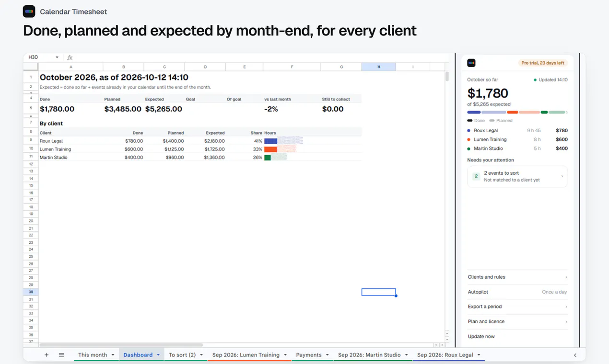Click the Lumen Training row in the sidebar
The image size is (609, 364).
[x=517, y=139]
